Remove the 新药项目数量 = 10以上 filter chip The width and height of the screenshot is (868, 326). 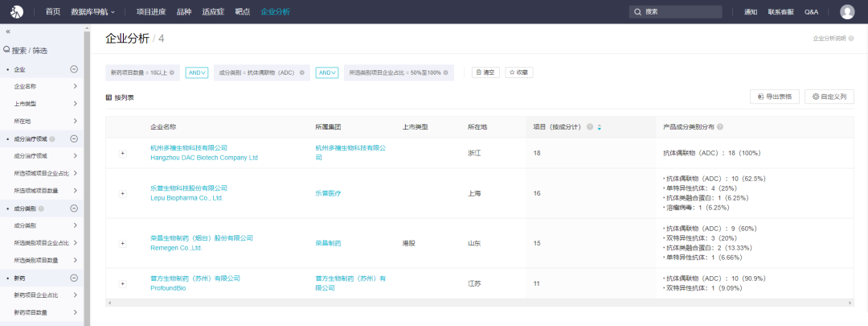pos(172,72)
